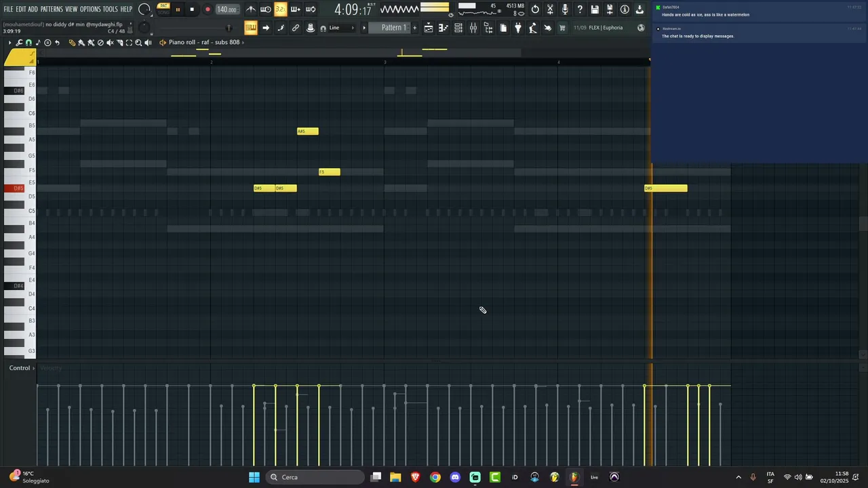This screenshot has height=488, width=868.
Task: Open the ADD menu
Action: tap(33, 9)
